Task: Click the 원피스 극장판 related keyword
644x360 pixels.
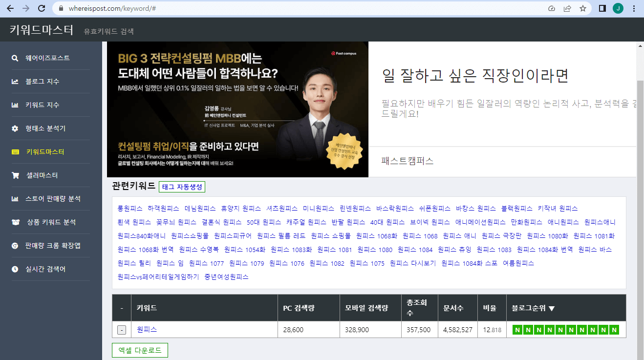Action: [x=501, y=236]
